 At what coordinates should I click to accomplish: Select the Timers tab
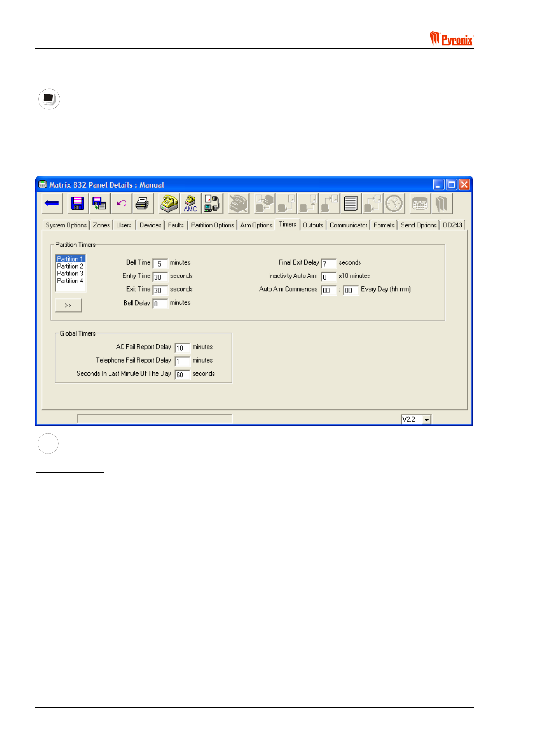pos(288,224)
